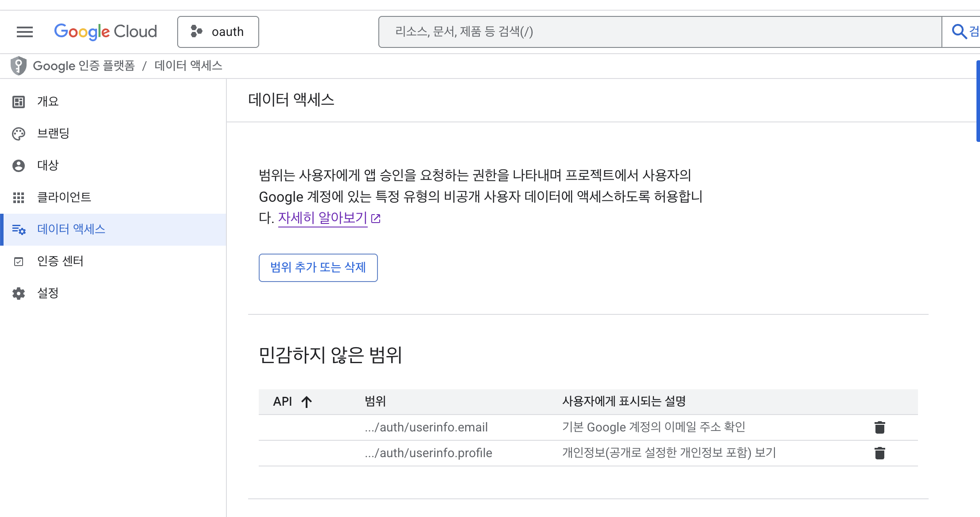The width and height of the screenshot is (980, 517).
Task: Click the 대상 person icon
Action: click(x=19, y=165)
